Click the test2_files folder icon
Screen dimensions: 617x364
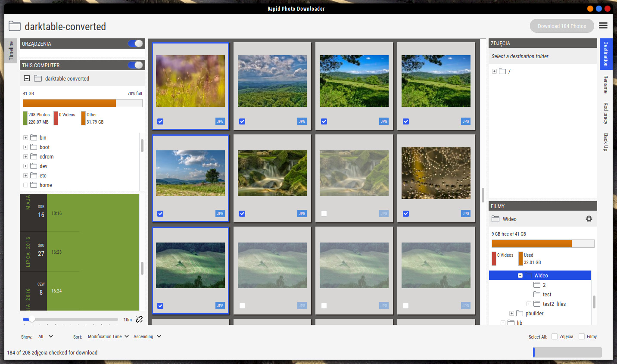[537, 304]
